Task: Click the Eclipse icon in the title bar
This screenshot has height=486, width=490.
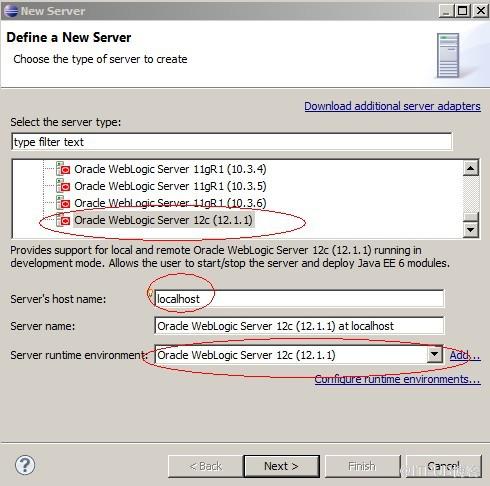Action: pos(11,10)
